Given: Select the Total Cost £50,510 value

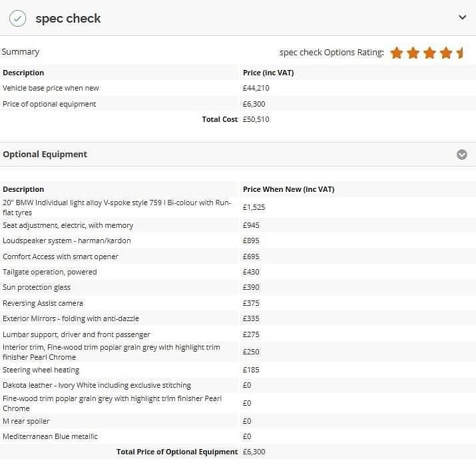Looking at the screenshot, I should coord(256,119).
